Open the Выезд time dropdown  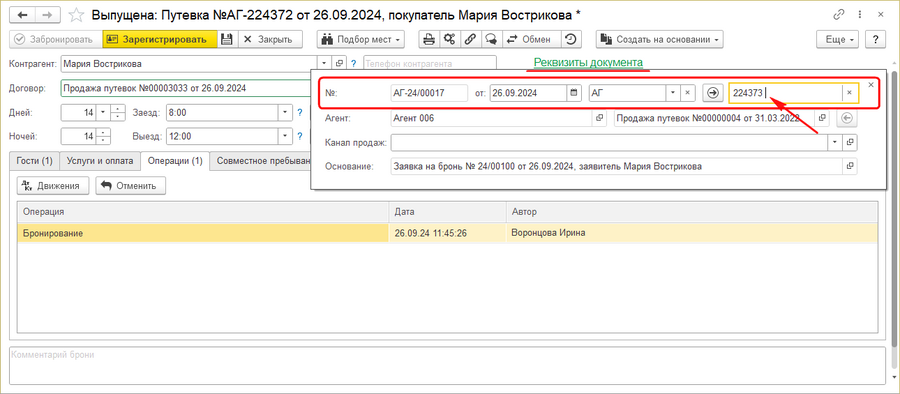tap(285, 136)
